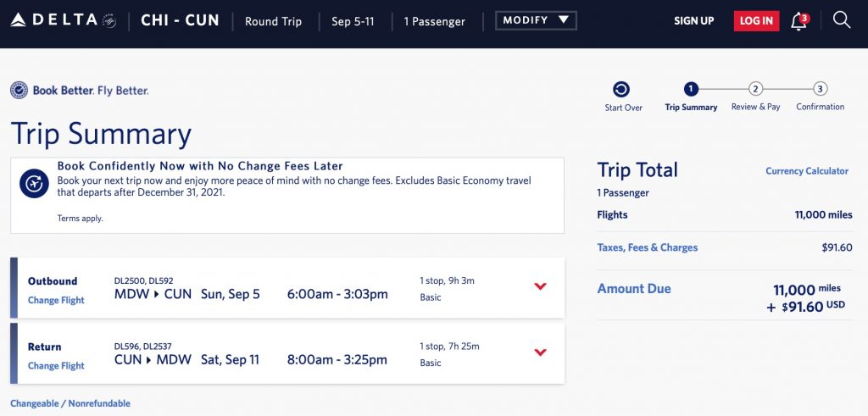Screen dimensions: 868x416
Task: Expand the Return flight details chevron
Action: (541, 352)
